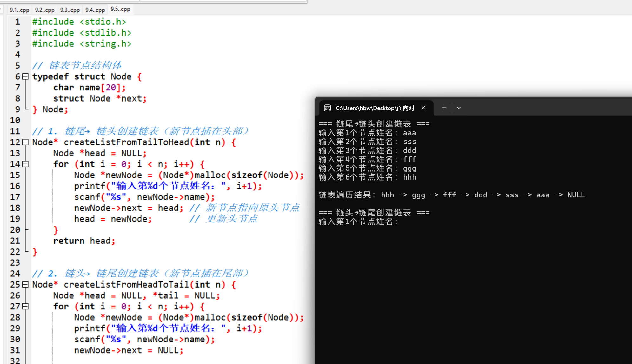Collapse the for loop fold at line 27
Viewport: 632px width, 364px height.
26,306
